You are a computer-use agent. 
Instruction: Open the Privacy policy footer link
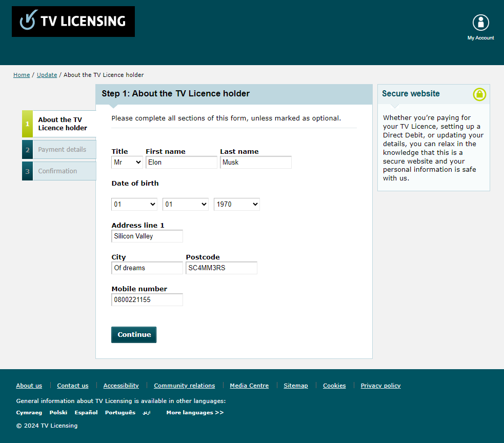tap(380, 386)
